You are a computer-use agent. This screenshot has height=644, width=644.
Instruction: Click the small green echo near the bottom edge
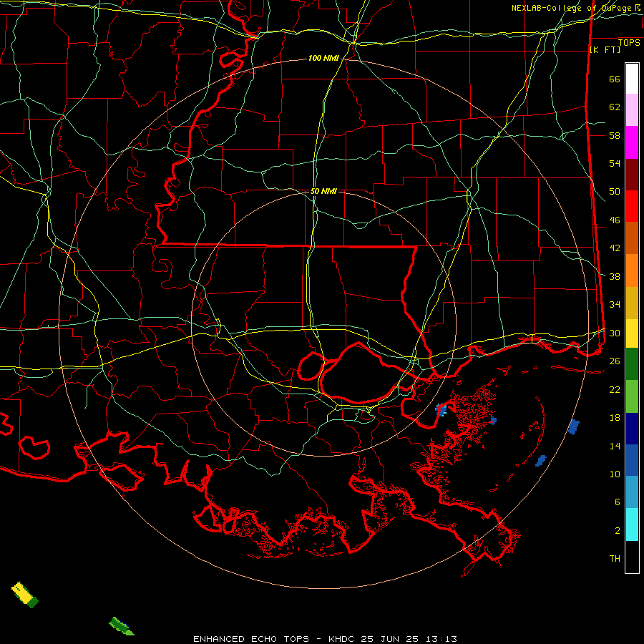121,626
